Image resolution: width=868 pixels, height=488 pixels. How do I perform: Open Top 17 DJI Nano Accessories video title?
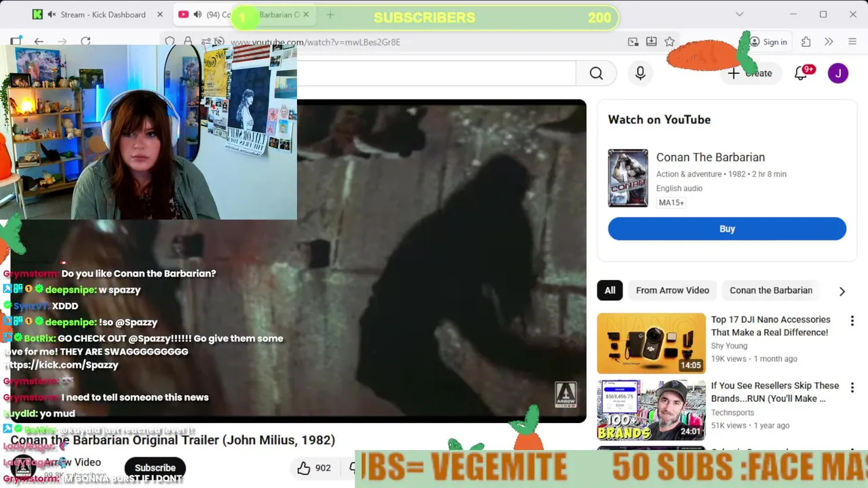click(x=770, y=326)
